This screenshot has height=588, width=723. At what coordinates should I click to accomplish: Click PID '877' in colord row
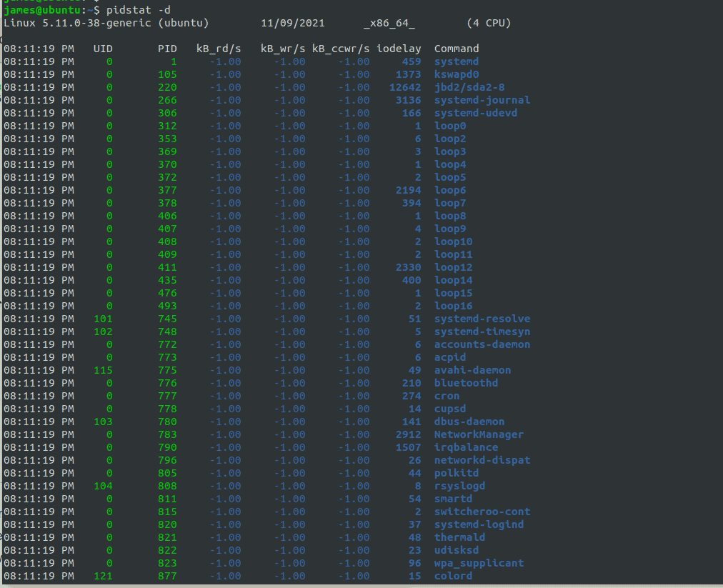click(167, 577)
